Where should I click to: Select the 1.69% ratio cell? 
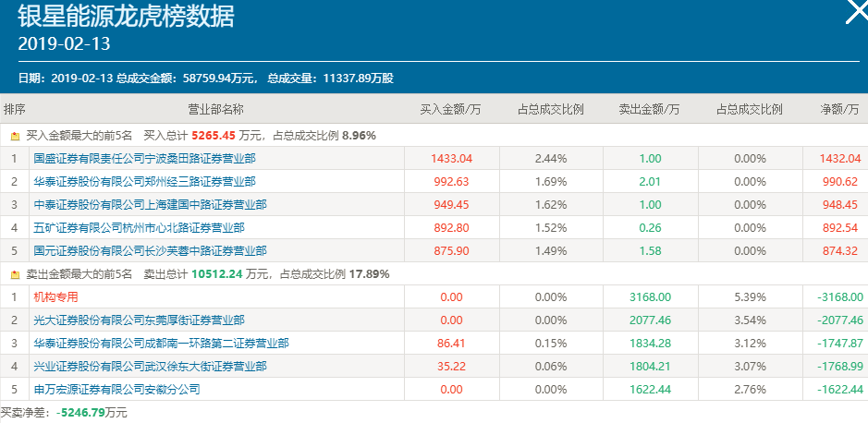click(x=551, y=181)
